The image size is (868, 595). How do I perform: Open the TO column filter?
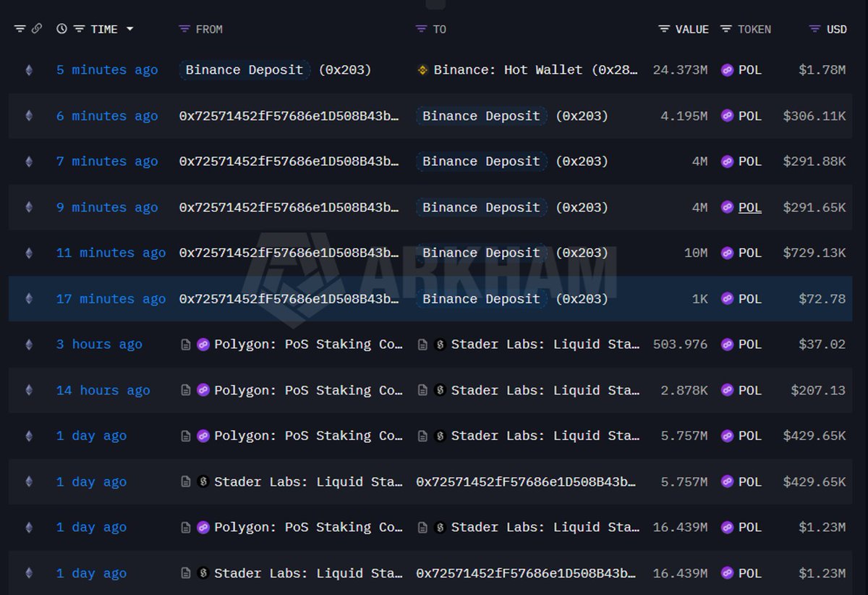click(421, 29)
